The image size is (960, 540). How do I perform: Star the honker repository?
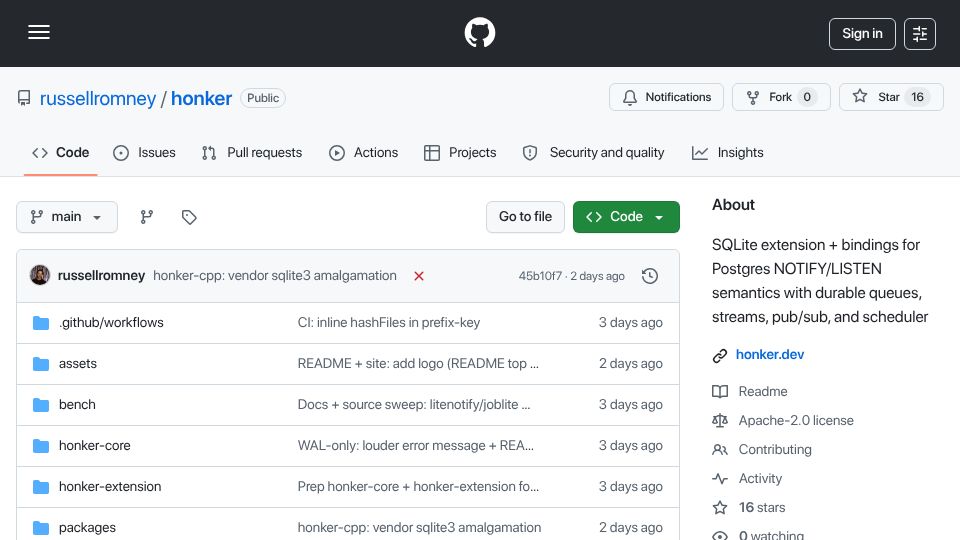pyautogui.click(x=891, y=97)
